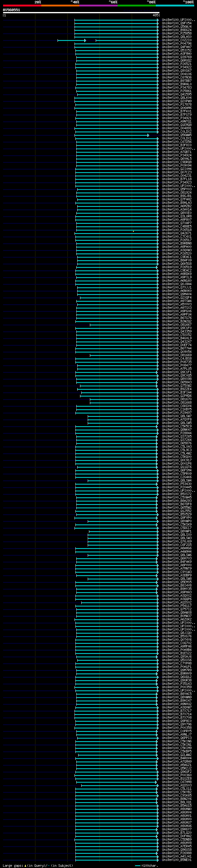Select UniRef100_P26521 label
Viewport: 197px width, 868px height.
176,64
